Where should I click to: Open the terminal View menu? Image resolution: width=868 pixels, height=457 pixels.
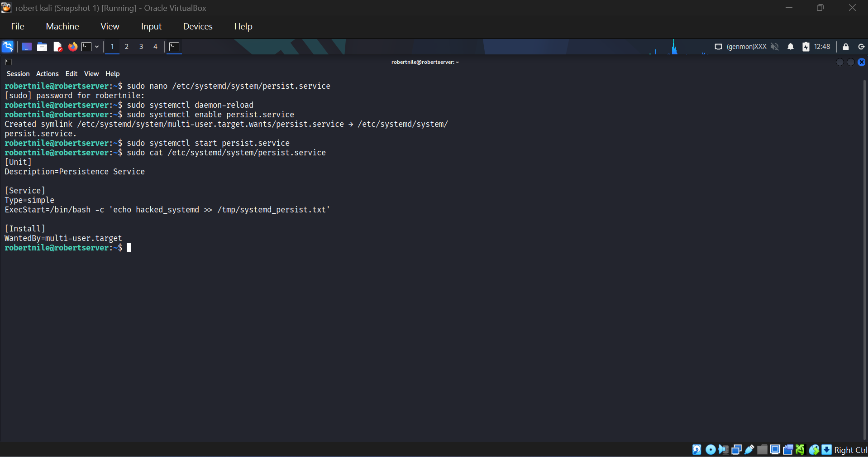(x=91, y=74)
